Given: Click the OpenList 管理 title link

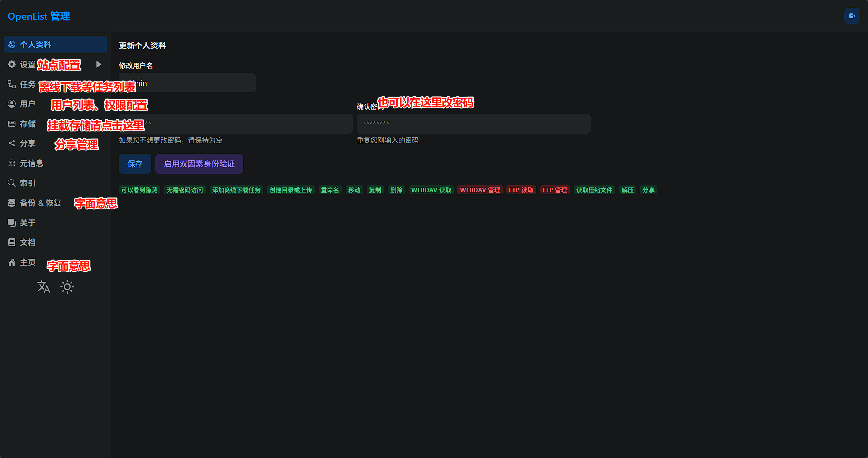Looking at the screenshot, I should (39, 16).
